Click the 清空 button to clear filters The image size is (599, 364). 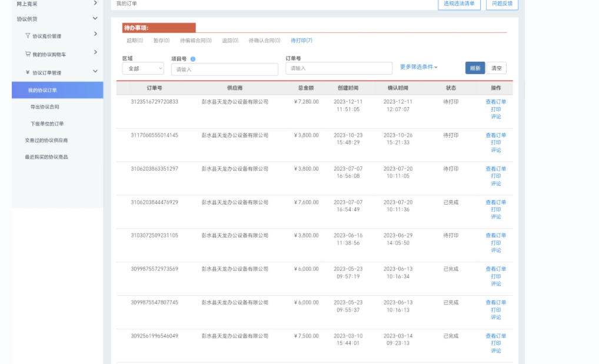click(x=497, y=68)
